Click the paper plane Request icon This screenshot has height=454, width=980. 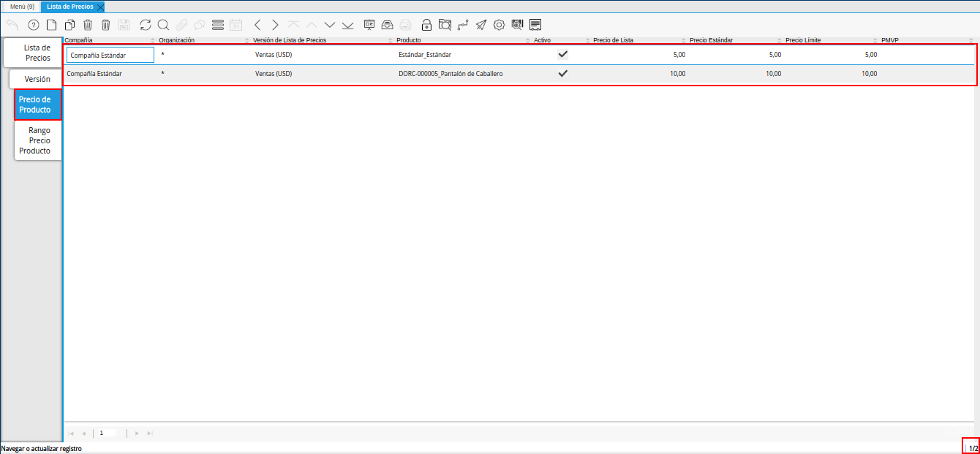click(480, 25)
